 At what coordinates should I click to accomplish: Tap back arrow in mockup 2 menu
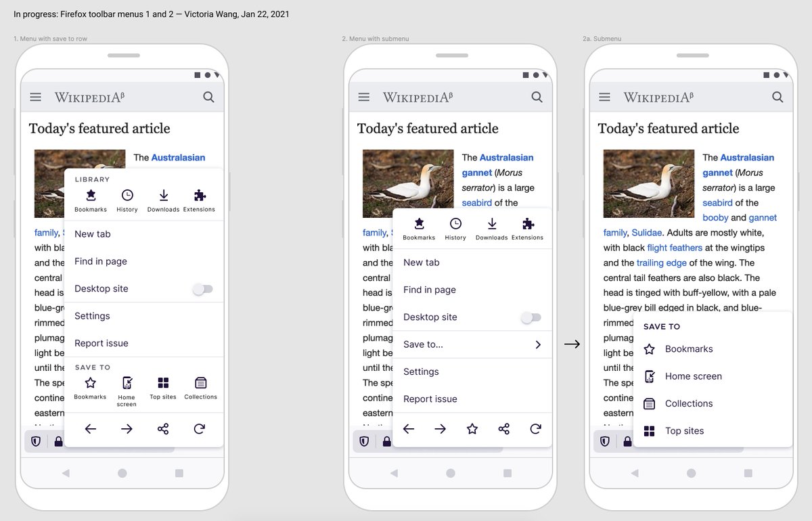(x=409, y=429)
